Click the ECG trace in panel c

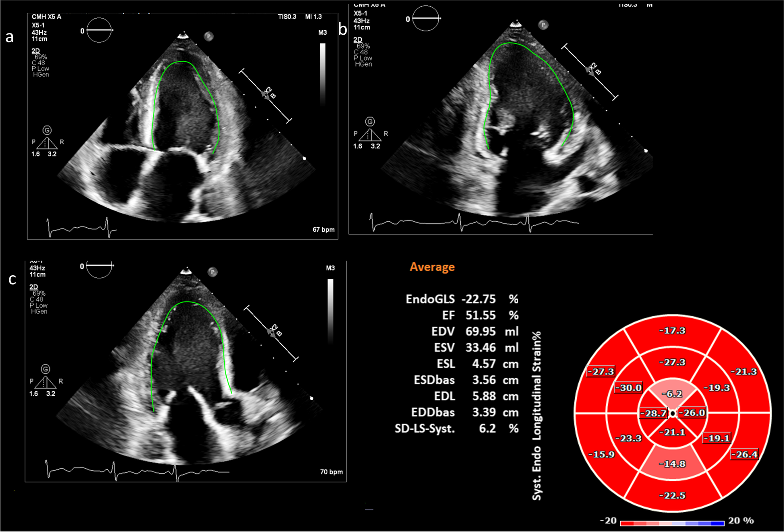point(137,470)
